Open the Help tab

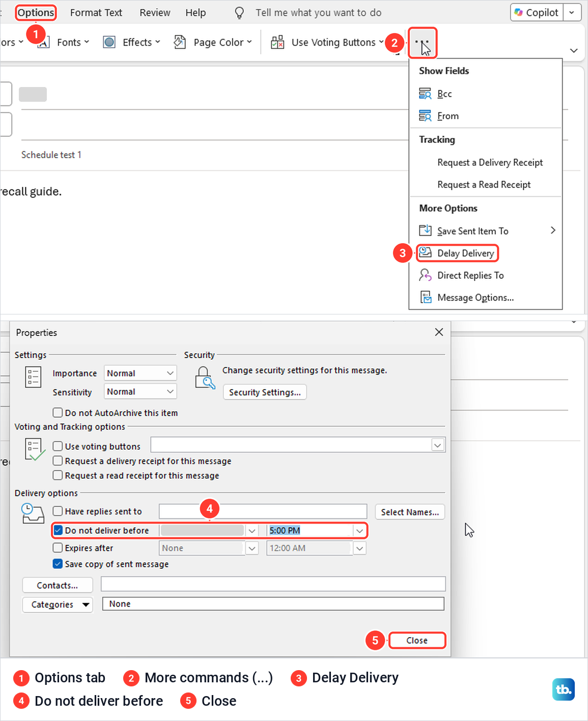pos(195,13)
